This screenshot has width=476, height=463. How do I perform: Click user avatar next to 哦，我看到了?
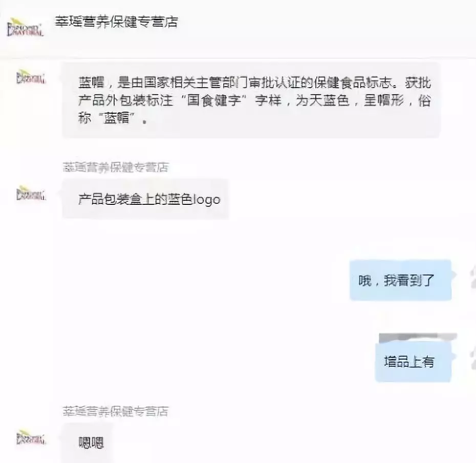tap(472, 276)
